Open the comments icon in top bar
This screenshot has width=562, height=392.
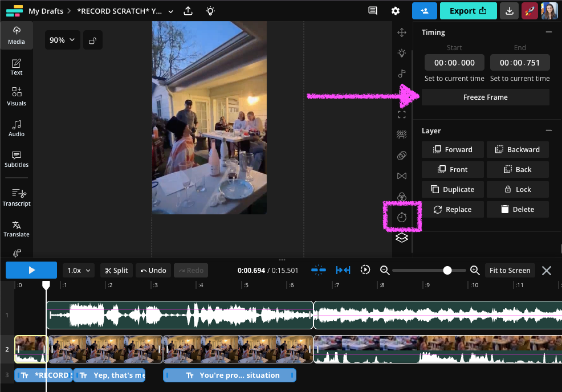coord(373,11)
